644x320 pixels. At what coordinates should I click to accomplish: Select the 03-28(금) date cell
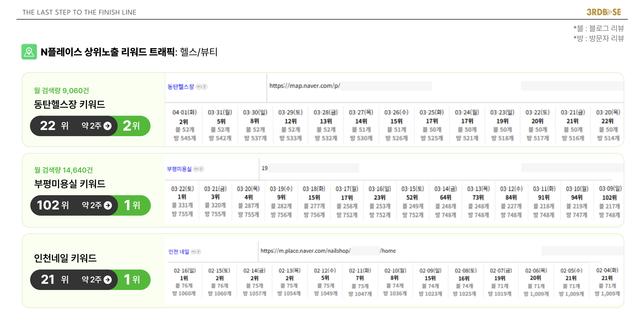pos(326,113)
